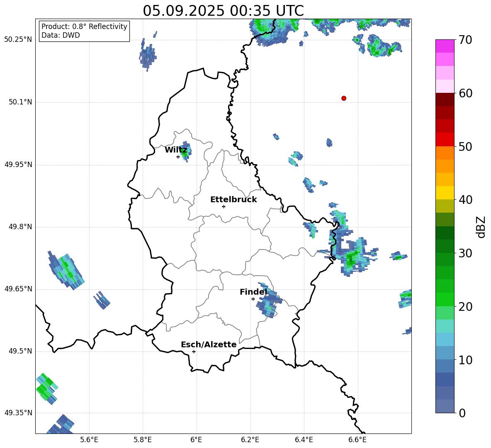Click the Ettelbruck station label
Image resolution: width=491 pixels, height=448 pixels.
point(233,200)
